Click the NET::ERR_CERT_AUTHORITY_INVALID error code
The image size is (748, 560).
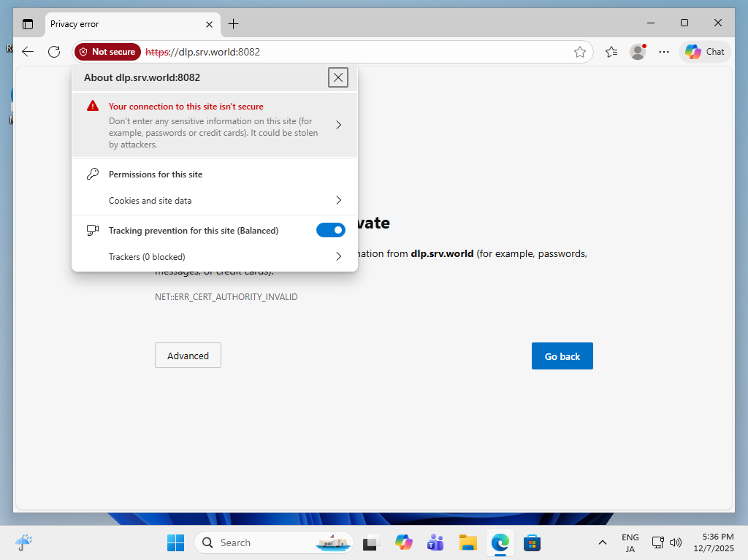226,296
